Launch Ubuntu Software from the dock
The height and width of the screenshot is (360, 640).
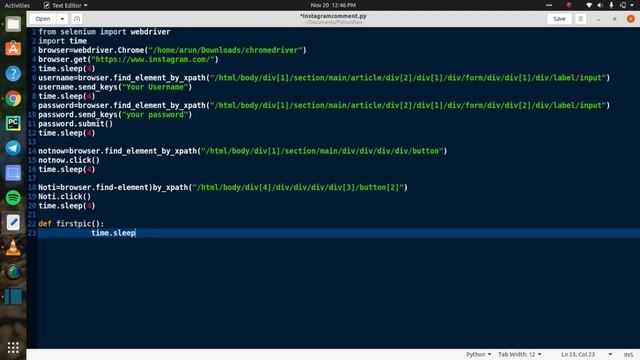pyautogui.click(x=13, y=49)
